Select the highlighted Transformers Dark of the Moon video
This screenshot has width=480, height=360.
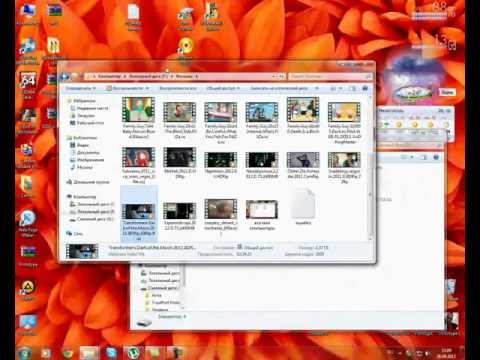(139, 214)
